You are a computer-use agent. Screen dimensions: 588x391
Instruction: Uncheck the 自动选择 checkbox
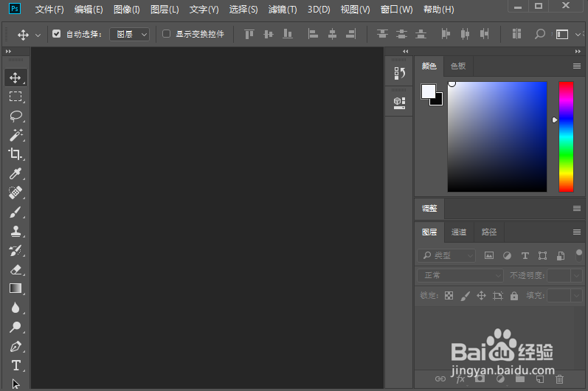(x=56, y=34)
